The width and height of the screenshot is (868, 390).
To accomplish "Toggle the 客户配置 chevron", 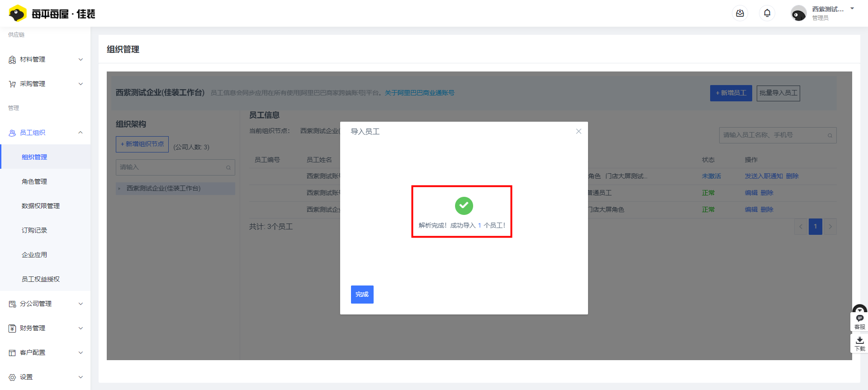I will click(81, 352).
